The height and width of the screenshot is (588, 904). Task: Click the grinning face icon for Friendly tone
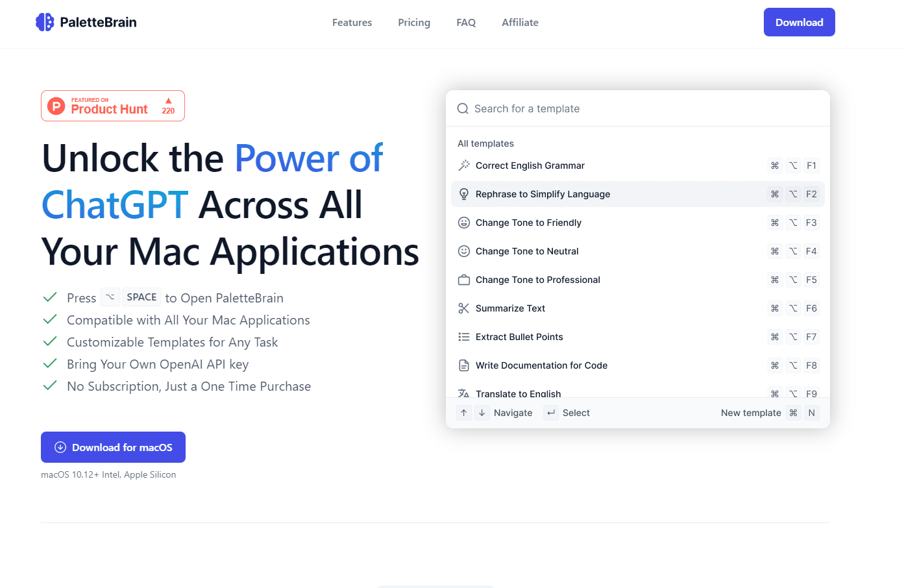coord(464,223)
